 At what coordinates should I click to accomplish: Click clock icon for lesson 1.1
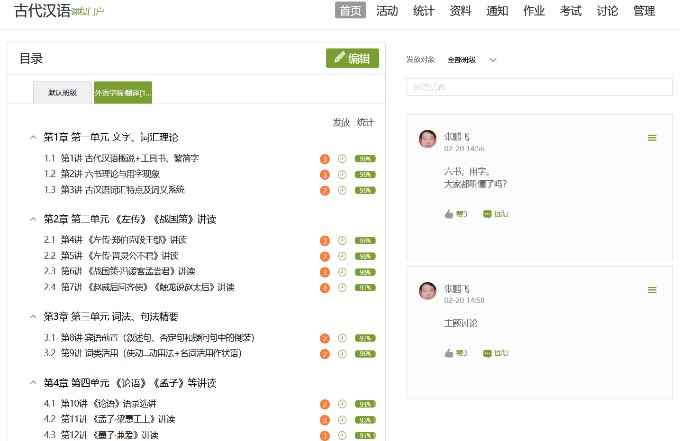pyautogui.click(x=342, y=158)
